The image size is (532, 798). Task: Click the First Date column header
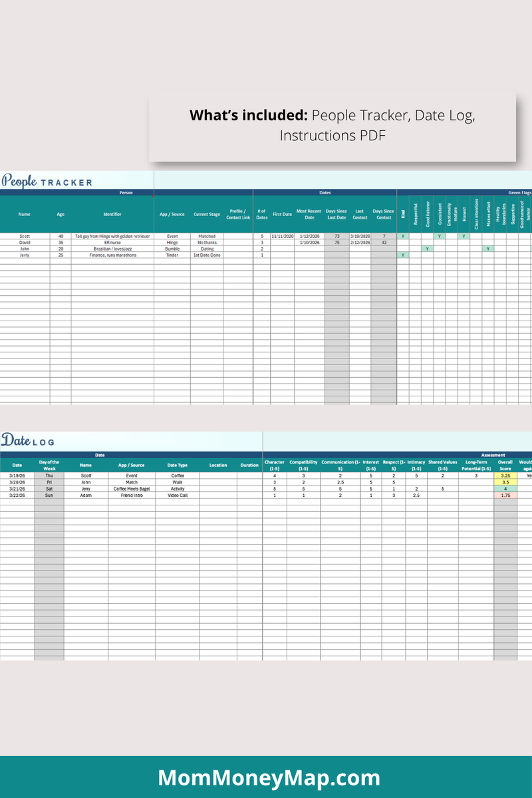282,214
